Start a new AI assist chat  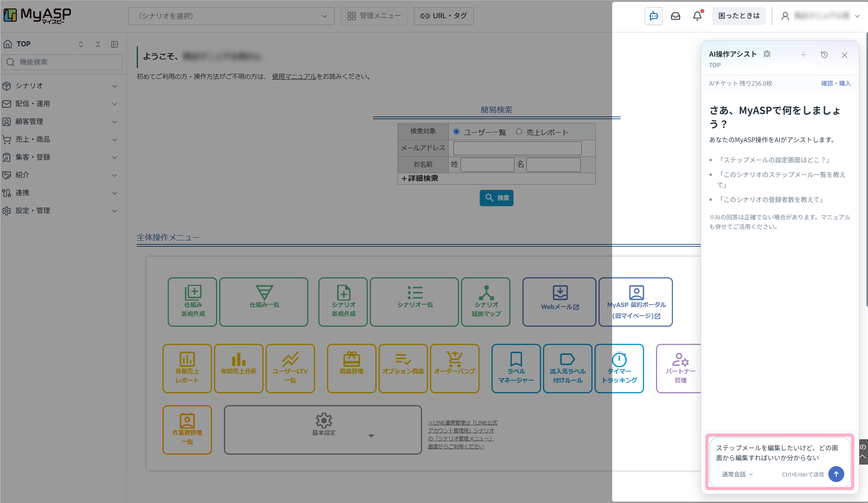[x=803, y=55]
